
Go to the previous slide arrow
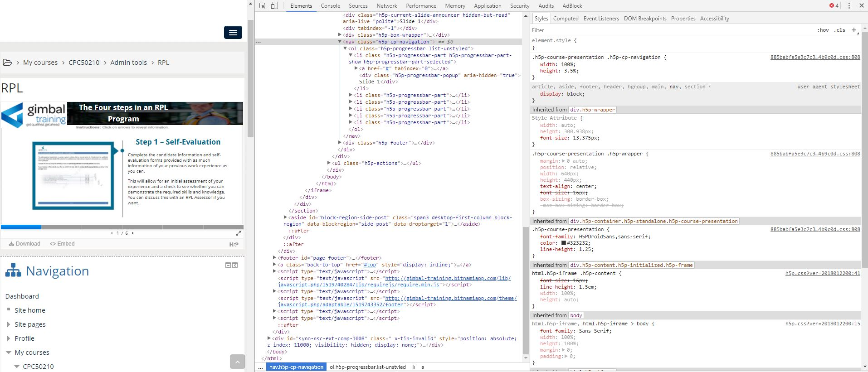coord(112,233)
